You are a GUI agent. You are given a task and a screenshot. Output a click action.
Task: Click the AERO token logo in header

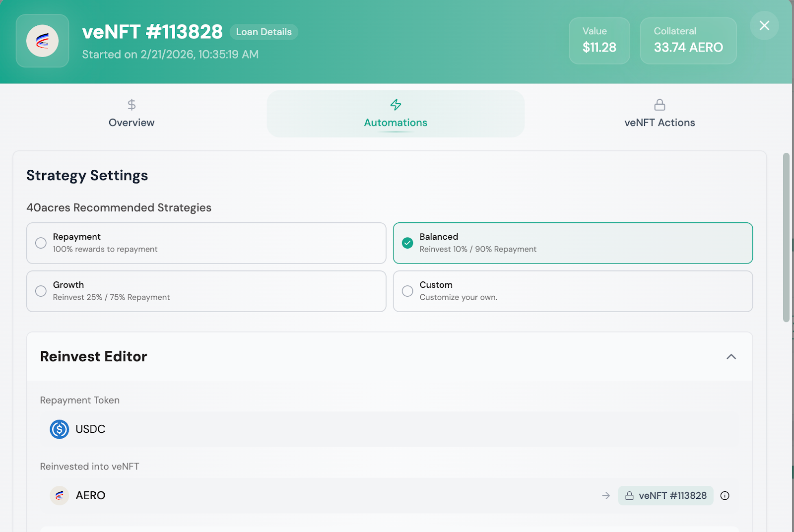[42, 41]
